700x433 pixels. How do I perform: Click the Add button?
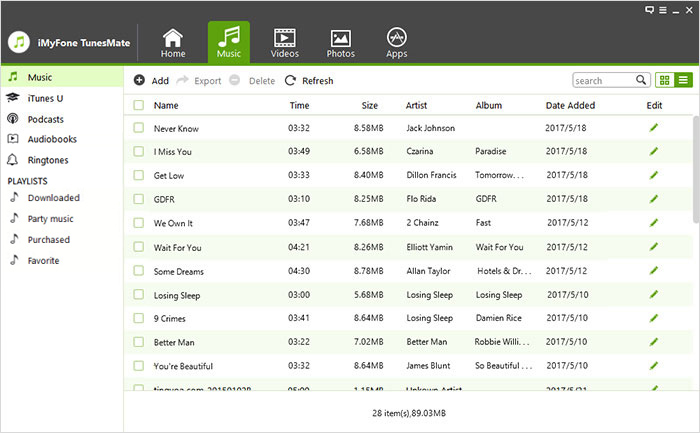151,81
